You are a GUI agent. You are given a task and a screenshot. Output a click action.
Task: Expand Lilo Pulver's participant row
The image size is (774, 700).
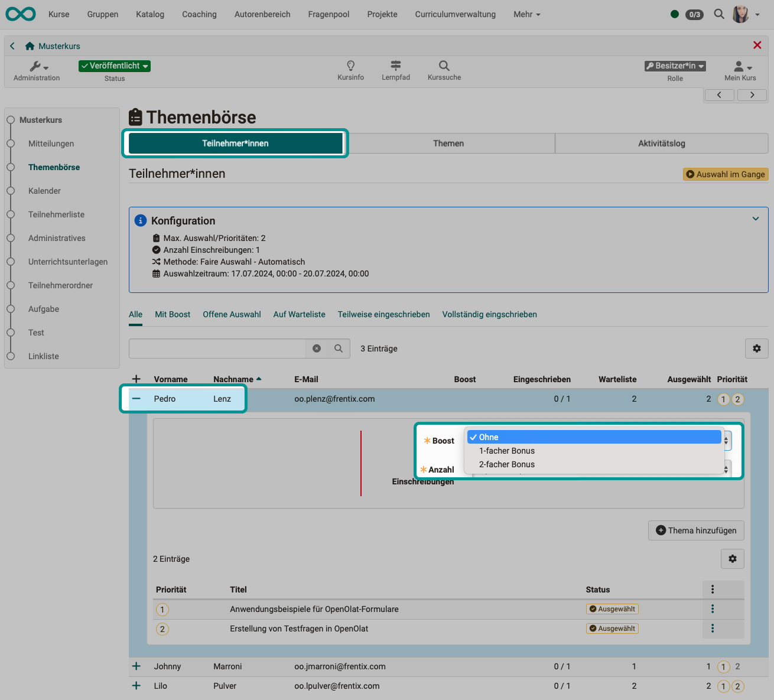click(x=136, y=686)
